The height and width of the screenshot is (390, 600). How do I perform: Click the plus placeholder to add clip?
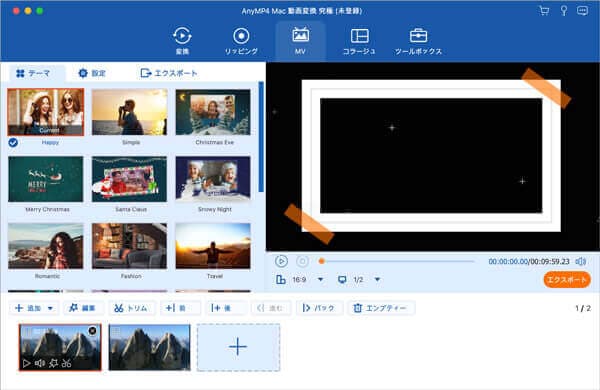tap(238, 347)
